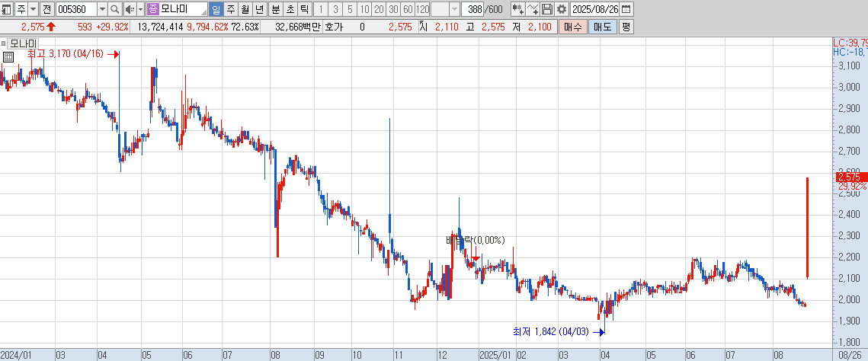Image resolution: width=868 pixels, height=361 pixels.
Task: Open the 주 market type dropdown arrow
Action: pyautogui.click(x=33, y=9)
